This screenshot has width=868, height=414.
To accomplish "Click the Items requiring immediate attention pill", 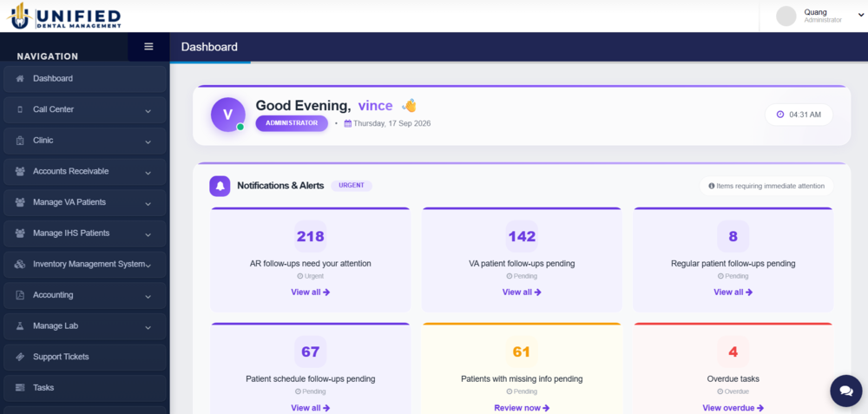I will tap(766, 186).
